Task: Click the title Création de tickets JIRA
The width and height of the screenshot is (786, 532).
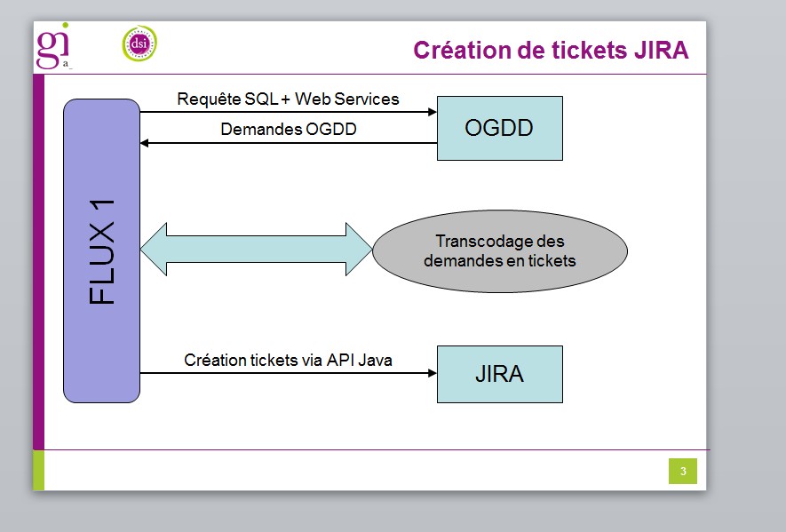Action: [x=551, y=50]
